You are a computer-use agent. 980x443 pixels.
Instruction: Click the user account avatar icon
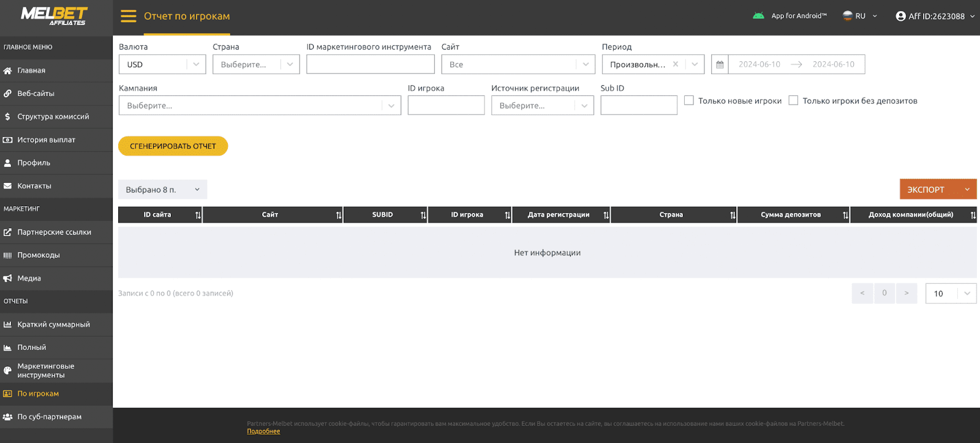point(900,17)
